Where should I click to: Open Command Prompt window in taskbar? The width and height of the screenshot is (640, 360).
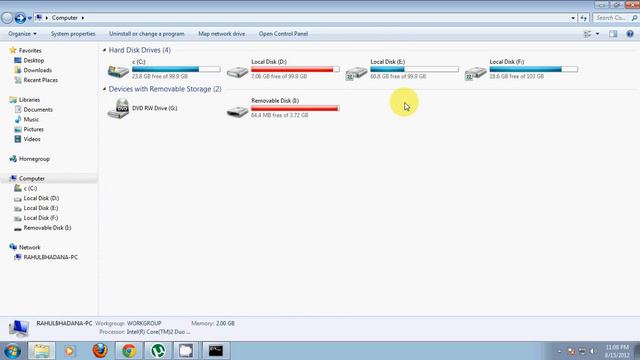click(216, 351)
